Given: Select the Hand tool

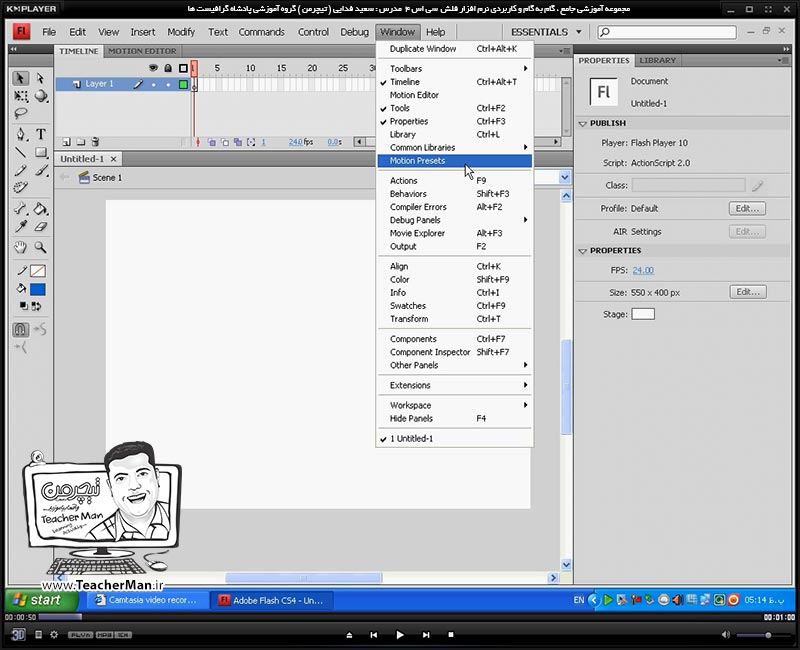Looking at the screenshot, I should point(20,247).
